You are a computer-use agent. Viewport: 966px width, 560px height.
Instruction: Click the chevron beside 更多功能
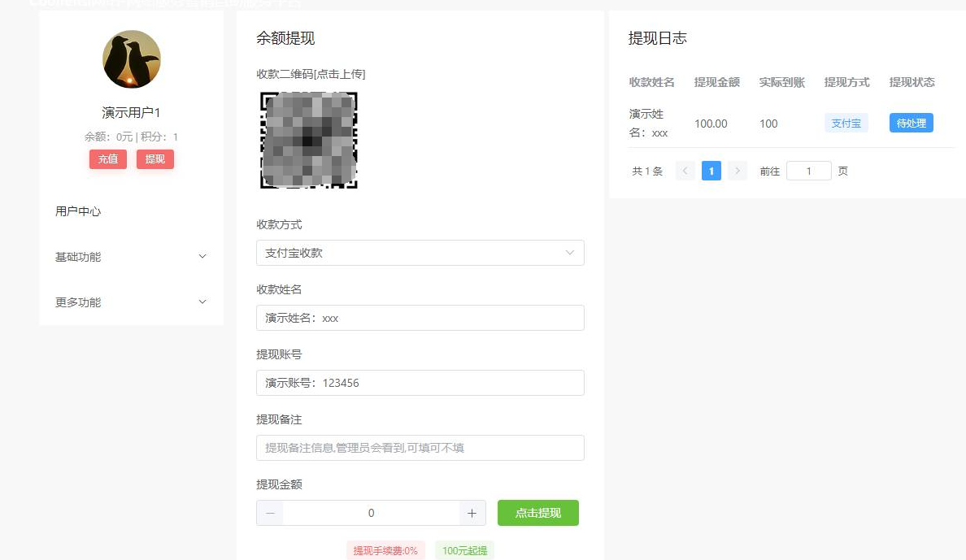[202, 302]
